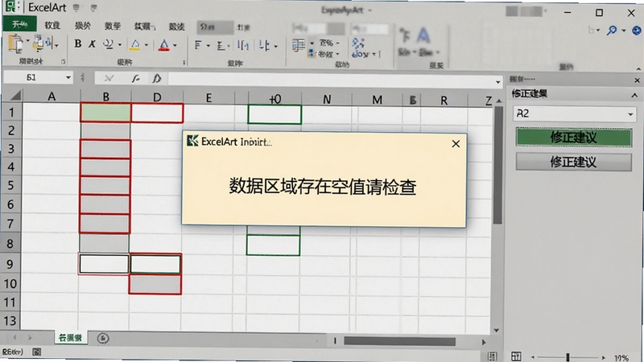Screen dimensions: 644x362
Task: Click the vertical scrollbar thumb
Action: 497,166
